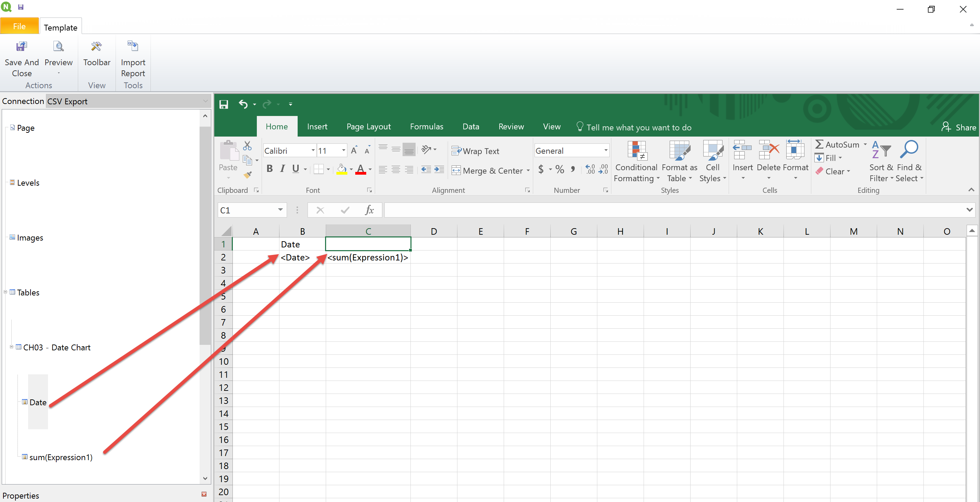Viewport: 980px width, 502px height.
Task: Click the Save And Close icon
Action: pos(21,47)
